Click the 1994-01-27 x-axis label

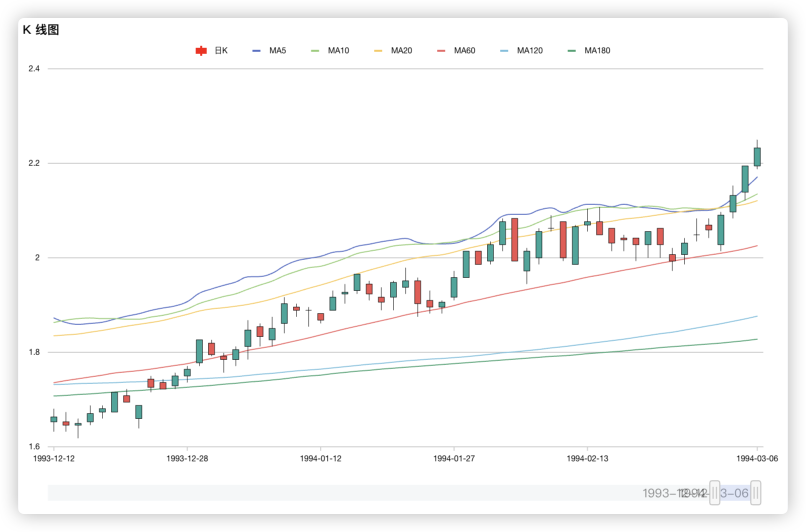[454, 458]
